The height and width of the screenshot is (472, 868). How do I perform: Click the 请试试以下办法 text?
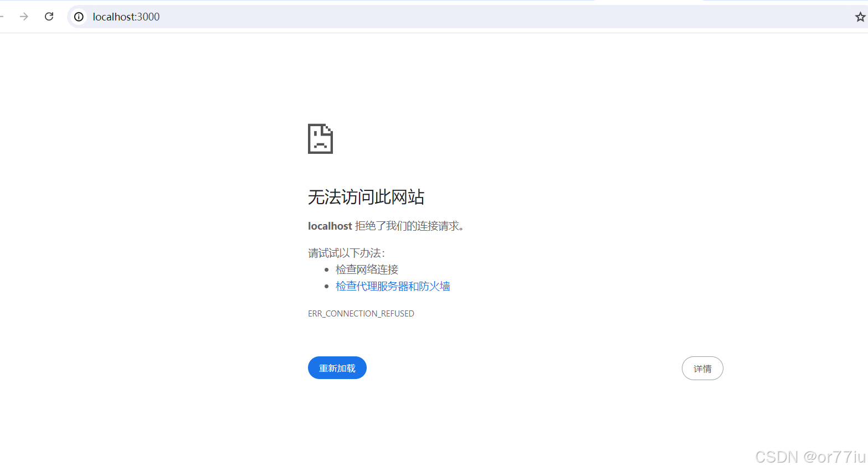pos(346,253)
